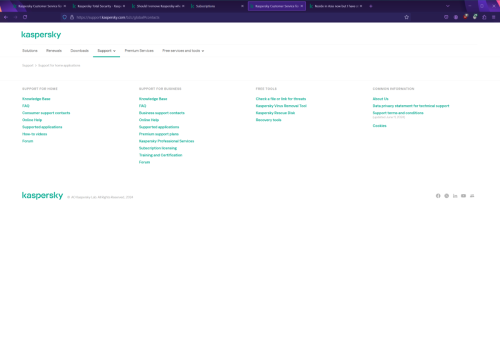Viewport: 500px width, 361px height.
Task: Open FAQ under Support for Home
Action: [x=26, y=106]
